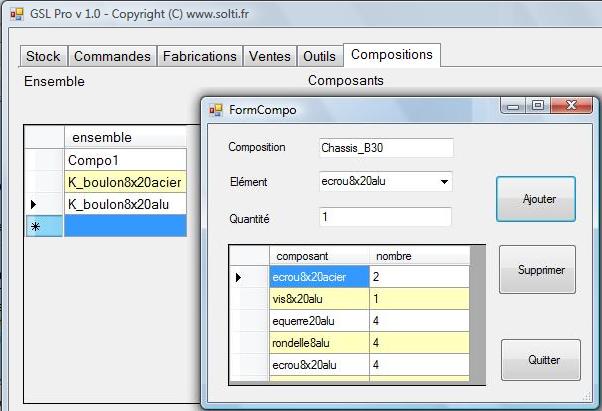Click the Supprimer button

point(538,270)
